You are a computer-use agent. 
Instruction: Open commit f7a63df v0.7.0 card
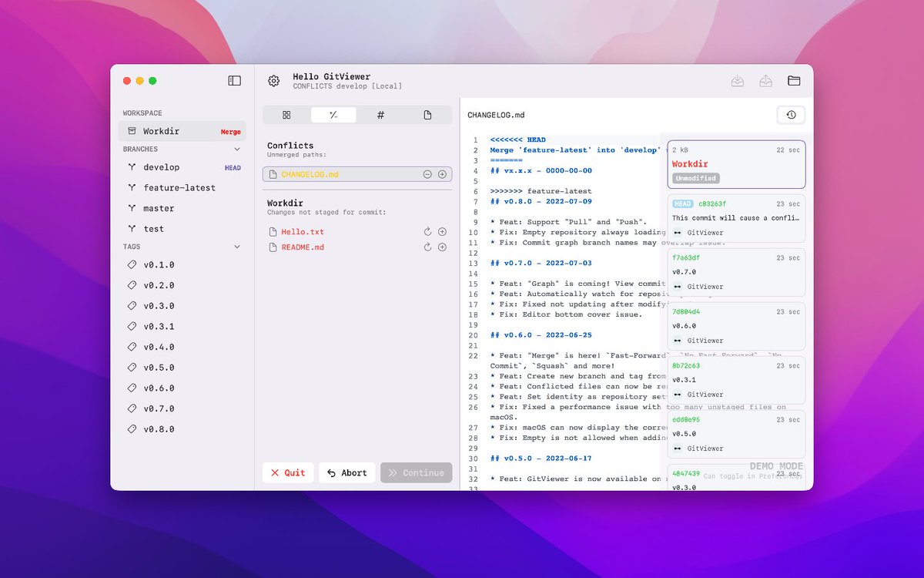point(736,272)
